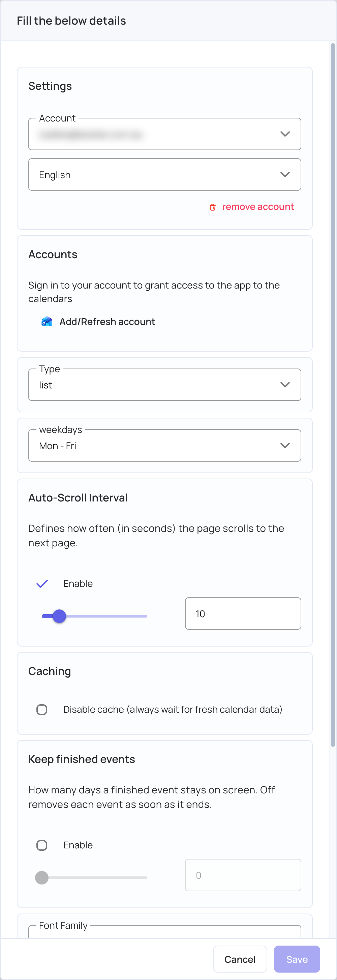Click the Cancel button
This screenshot has height=980, width=337.
point(240,959)
